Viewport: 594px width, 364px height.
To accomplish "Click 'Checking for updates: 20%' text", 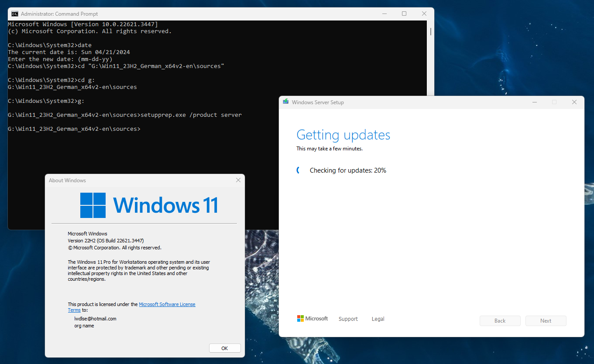I will pos(348,170).
